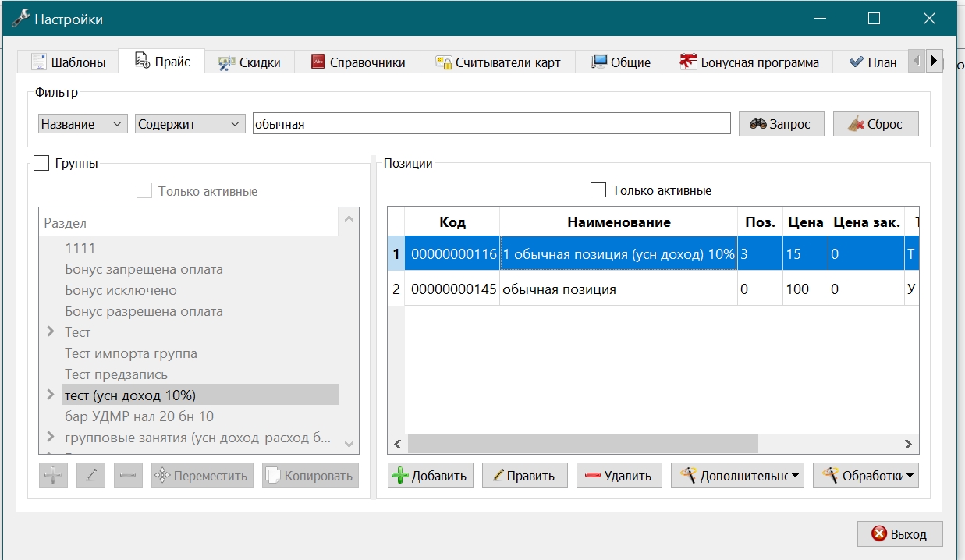This screenshot has height=560, width=965.
Task: Toggle Только активные checkbox under Группы
Action: (144, 190)
